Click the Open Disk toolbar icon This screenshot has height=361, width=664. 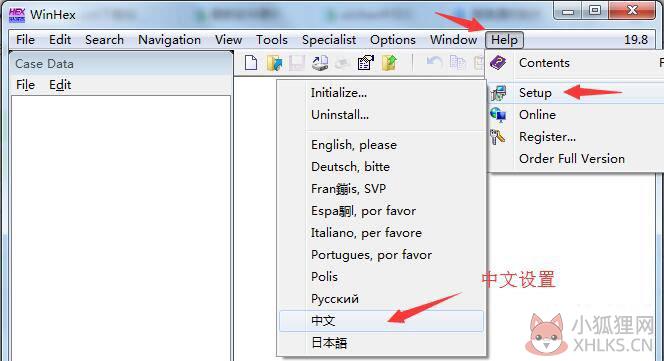320,63
